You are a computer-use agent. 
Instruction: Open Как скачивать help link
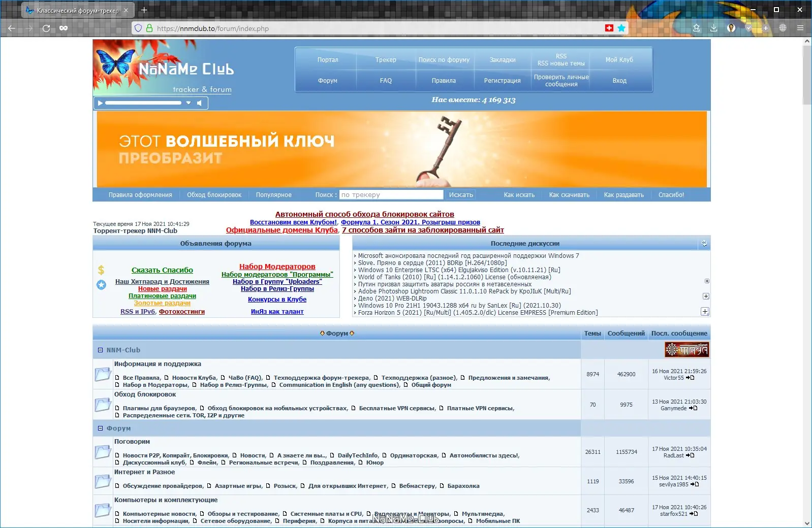pos(569,195)
